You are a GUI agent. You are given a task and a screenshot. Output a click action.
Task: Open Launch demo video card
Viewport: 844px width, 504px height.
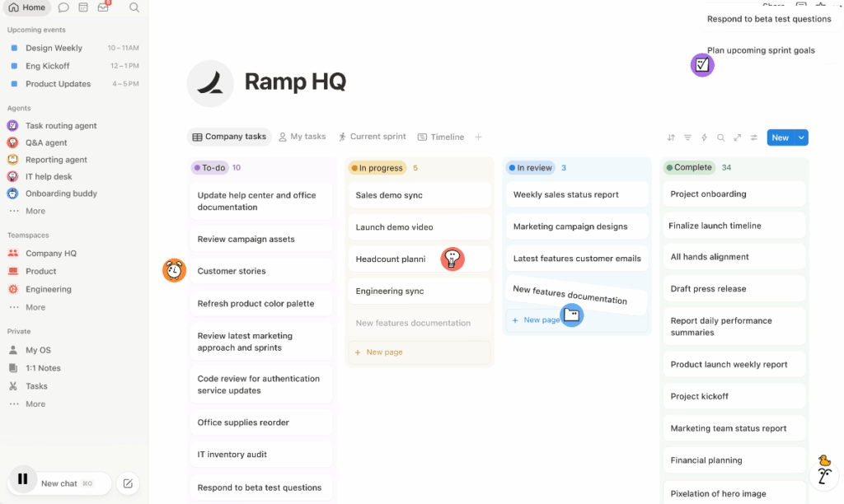420,227
